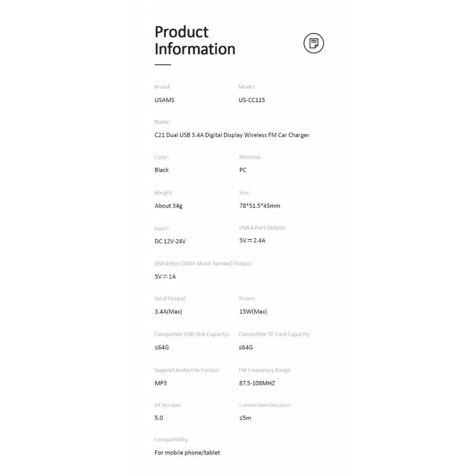Select the 3.4A(Max) total output value
This screenshot has width=476, height=476.
click(168, 311)
